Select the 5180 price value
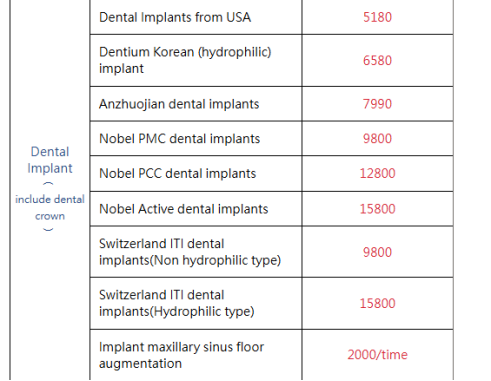 tap(377, 17)
